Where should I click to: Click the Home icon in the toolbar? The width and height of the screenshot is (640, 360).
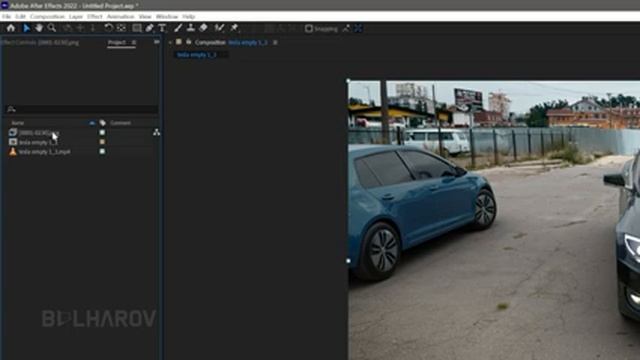(11, 28)
